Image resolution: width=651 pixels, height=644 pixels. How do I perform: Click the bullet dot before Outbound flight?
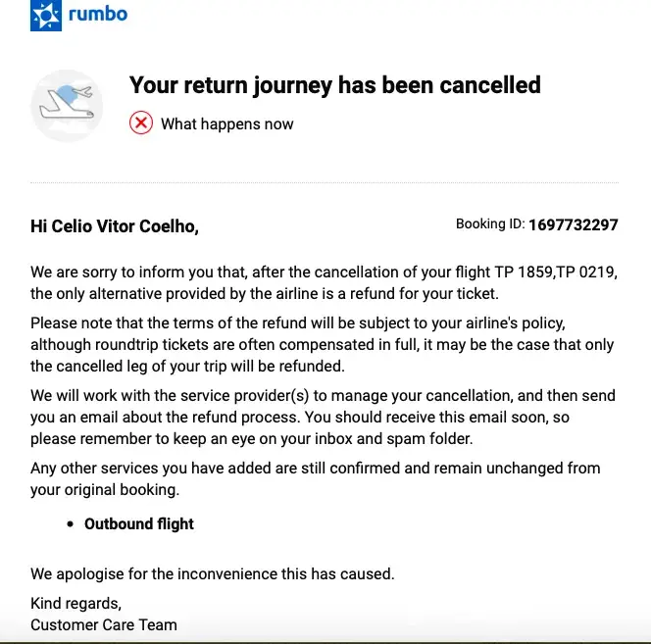pos(71,524)
